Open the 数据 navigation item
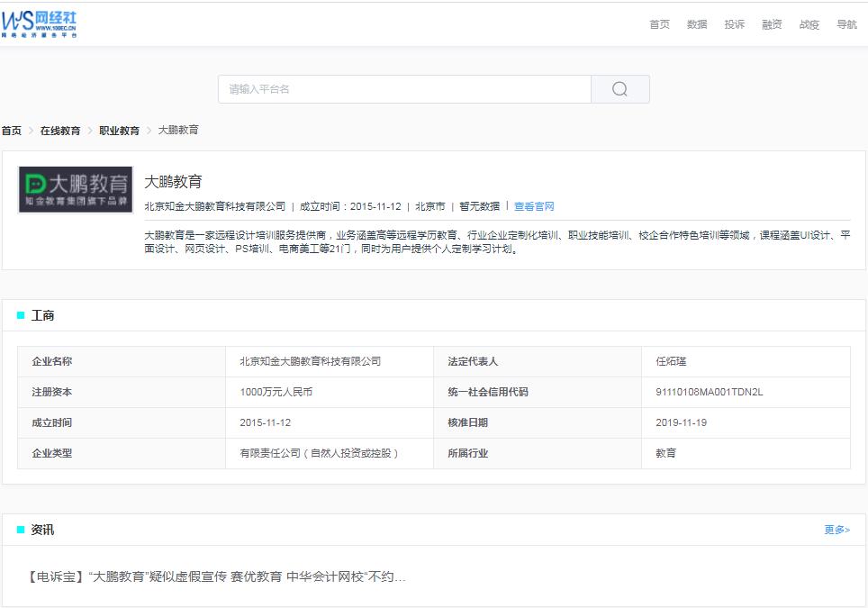 pyautogui.click(x=695, y=24)
